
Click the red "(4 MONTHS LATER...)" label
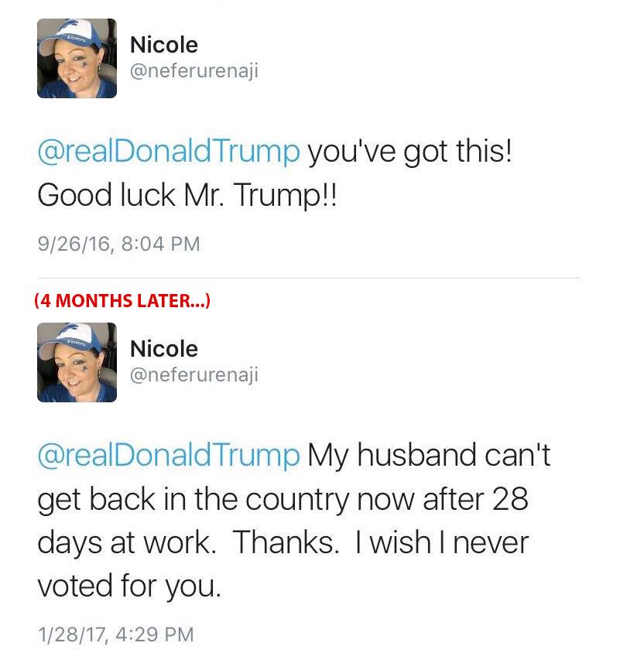click(x=122, y=301)
